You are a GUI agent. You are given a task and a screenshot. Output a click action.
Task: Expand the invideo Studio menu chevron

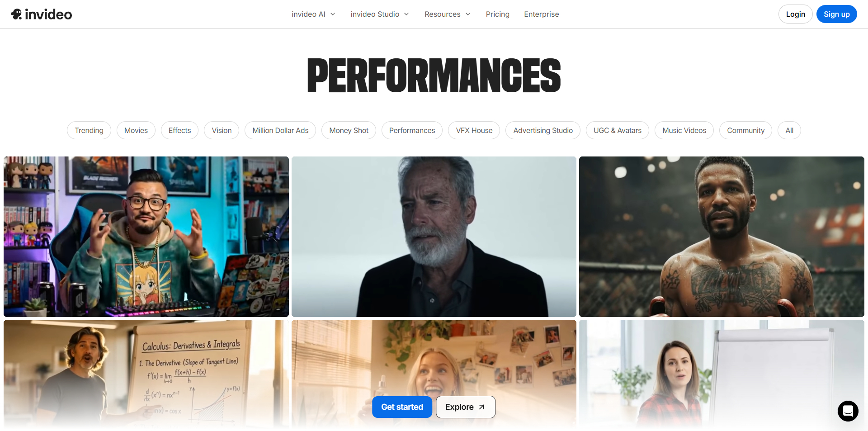click(406, 14)
